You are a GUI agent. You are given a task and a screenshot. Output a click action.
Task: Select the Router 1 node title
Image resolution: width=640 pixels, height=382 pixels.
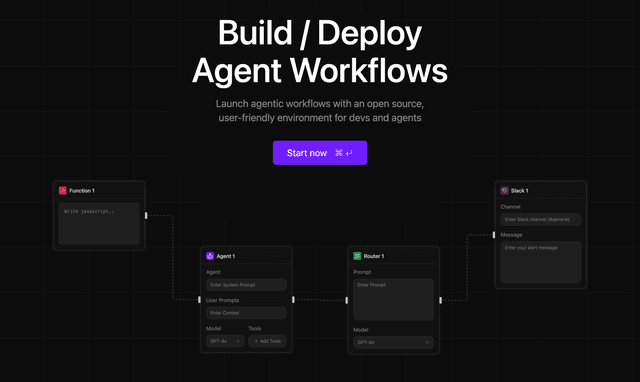click(x=374, y=256)
